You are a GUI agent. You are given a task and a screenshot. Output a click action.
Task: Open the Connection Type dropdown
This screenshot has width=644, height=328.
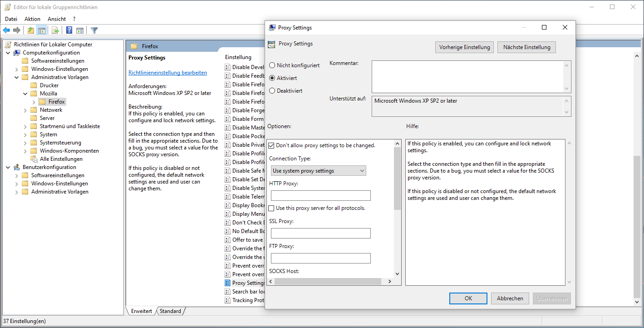pos(319,171)
